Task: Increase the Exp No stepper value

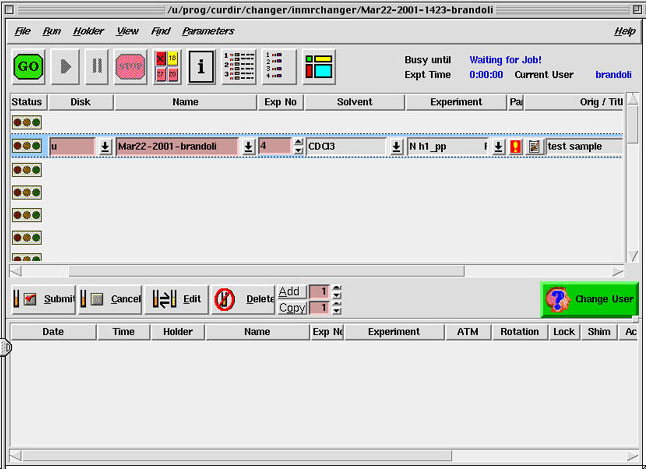Action: pyautogui.click(x=298, y=142)
